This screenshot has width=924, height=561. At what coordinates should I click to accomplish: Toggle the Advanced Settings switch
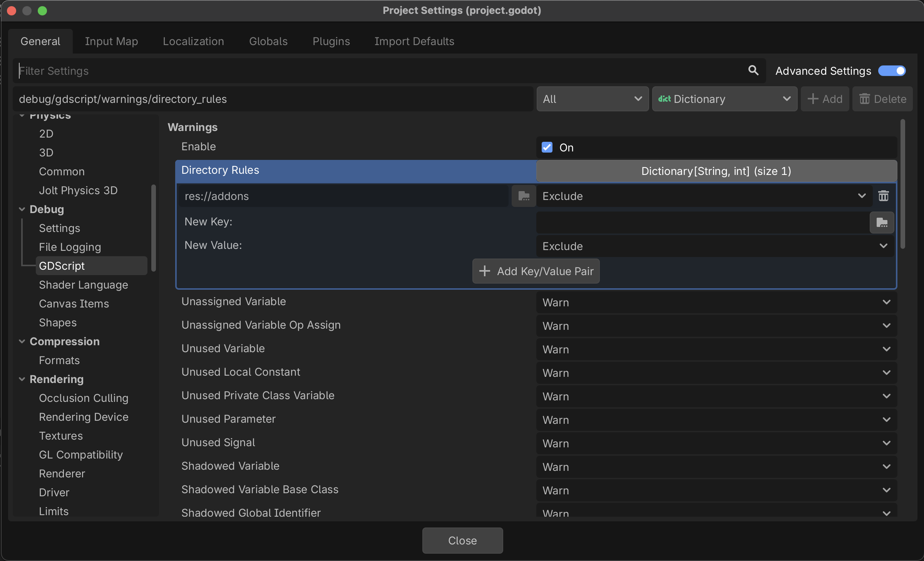tap(892, 71)
